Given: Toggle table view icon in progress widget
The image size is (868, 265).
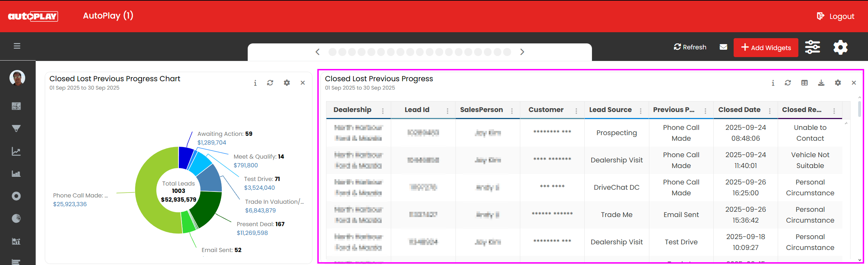Looking at the screenshot, I should (804, 83).
